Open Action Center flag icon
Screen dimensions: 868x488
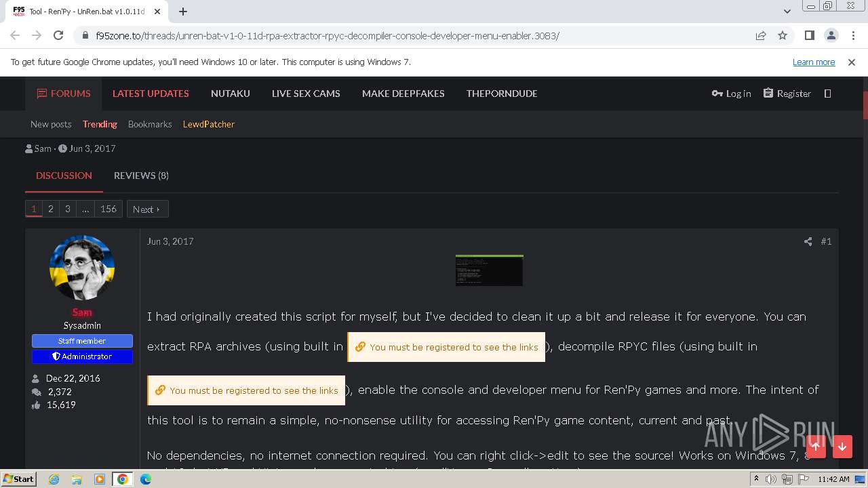(x=803, y=479)
